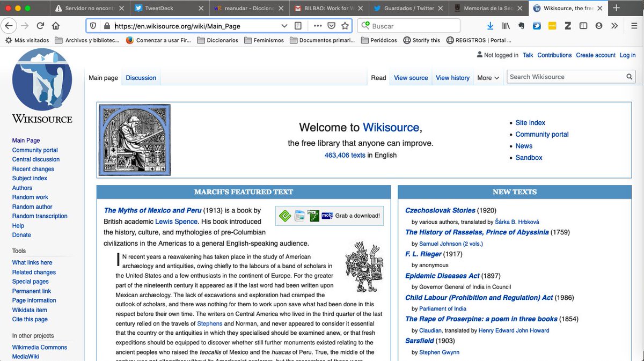Click the Search Wikisource input field
The height and width of the screenshot is (361, 644).
pyautogui.click(x=566, y=77)
